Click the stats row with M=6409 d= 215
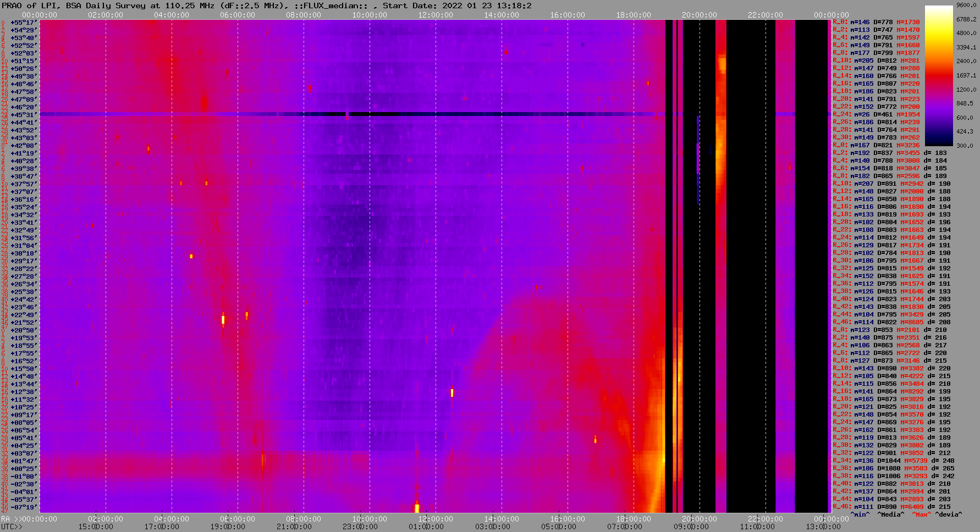This screenshot has height=532, width=980. pyautogui.click(x=891, y=507)
